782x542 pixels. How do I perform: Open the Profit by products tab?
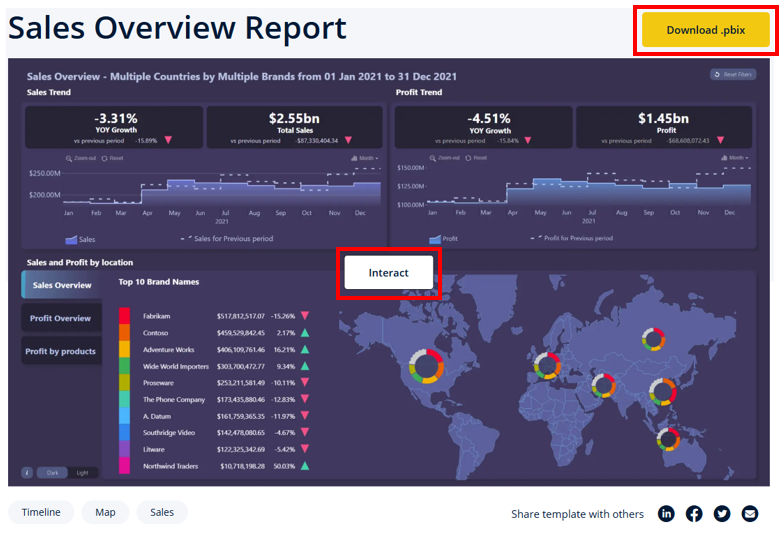[x=61, y=351]
